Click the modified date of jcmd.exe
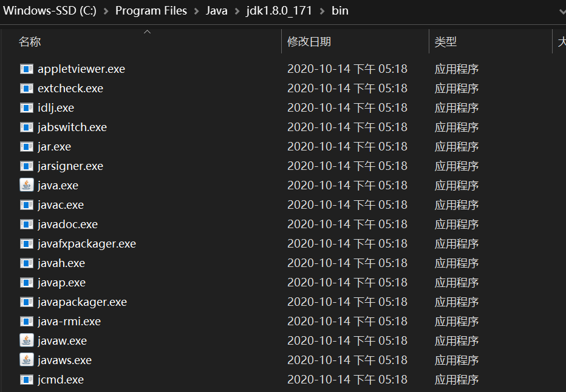The width and height of the screenshot is (566, 392). 347,380
